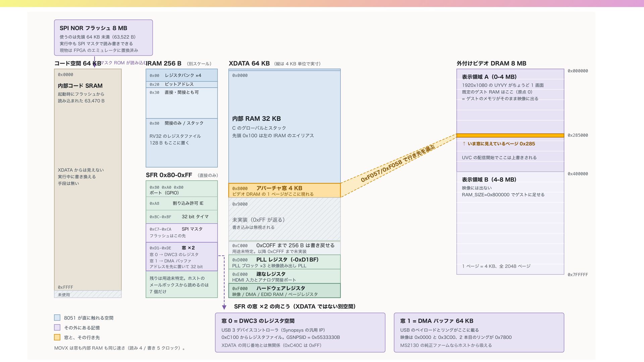The width and height of the screenshot is (644, 362).
Task: Select the ハードウェアレジスタ row at 0xF000
Action: point(284,291)
